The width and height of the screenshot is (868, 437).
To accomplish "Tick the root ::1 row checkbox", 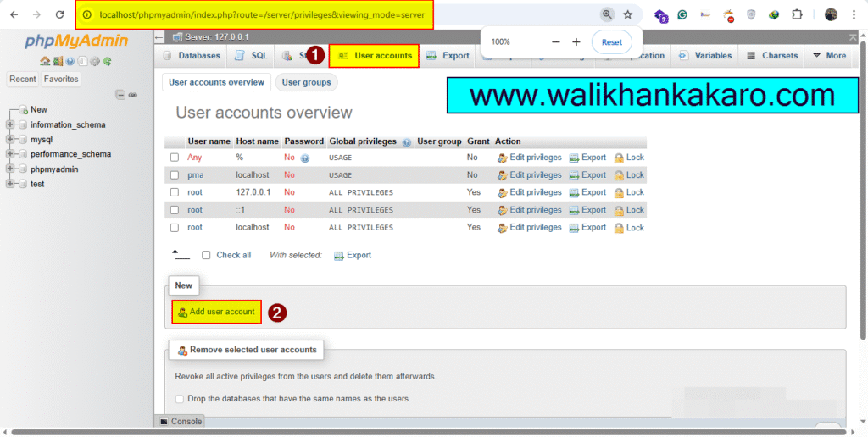I will tap(175, 210).
